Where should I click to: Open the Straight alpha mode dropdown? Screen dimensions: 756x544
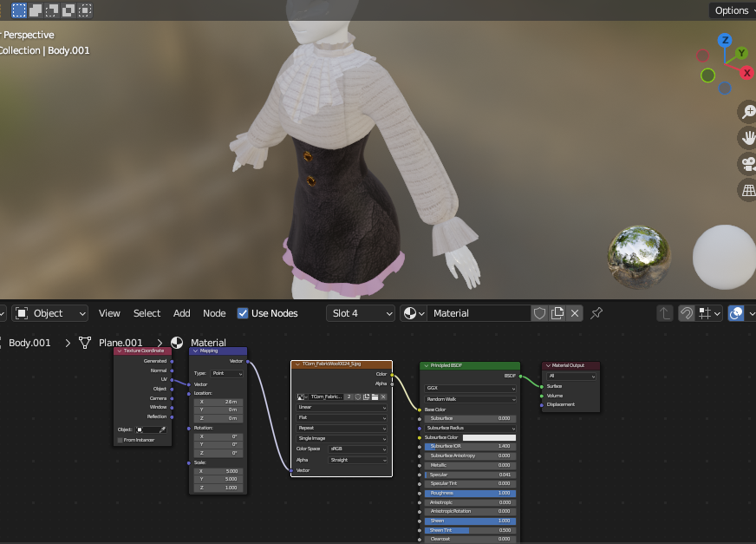tap(358, 460)
